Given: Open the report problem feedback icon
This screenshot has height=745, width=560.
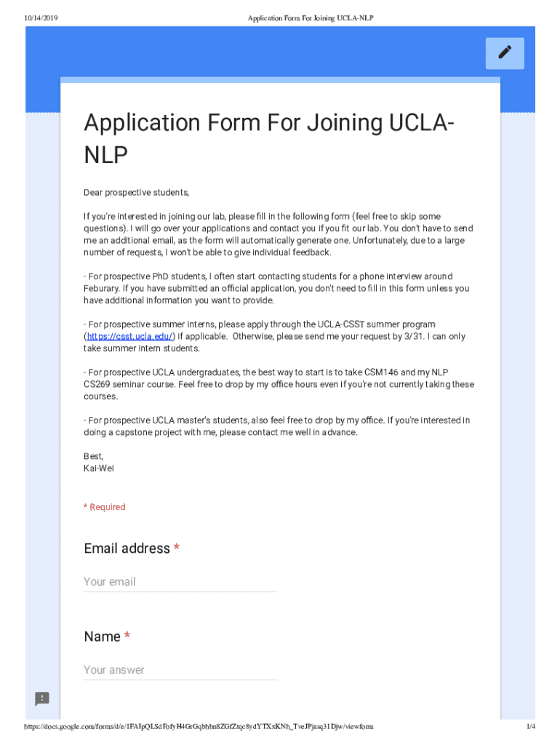Looking at the screenshot, I should [x=42, y=699].
